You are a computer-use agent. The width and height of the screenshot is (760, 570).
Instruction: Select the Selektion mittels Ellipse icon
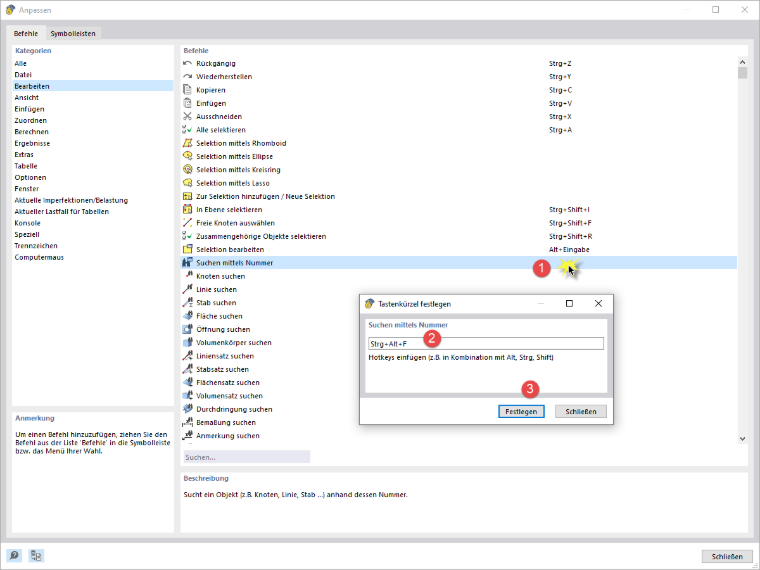tap(188, 156)
